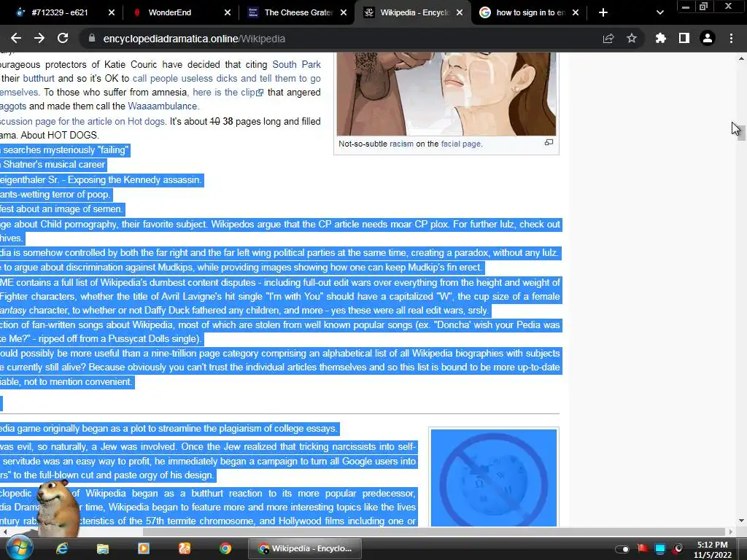
Task: Open the Windows Start menu
Action: pos(18,548)
